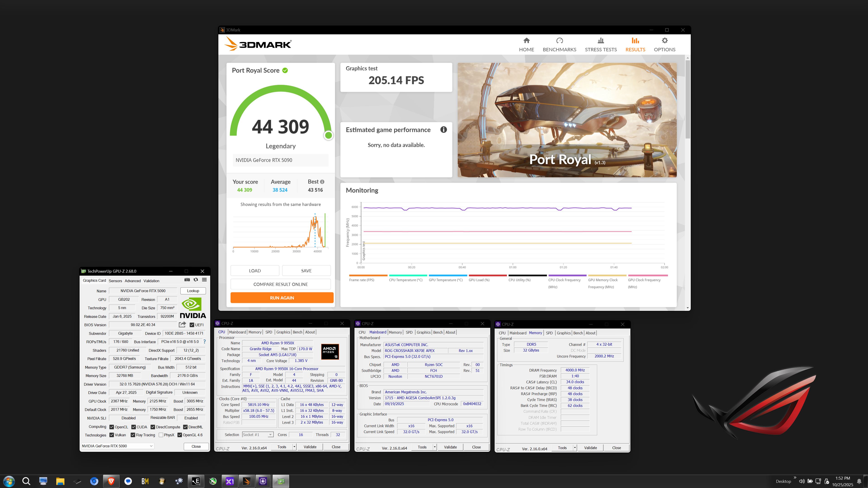Toggle the UEFI checkbox
Screen dimensions: 868x488
click(x=192, y=325)
